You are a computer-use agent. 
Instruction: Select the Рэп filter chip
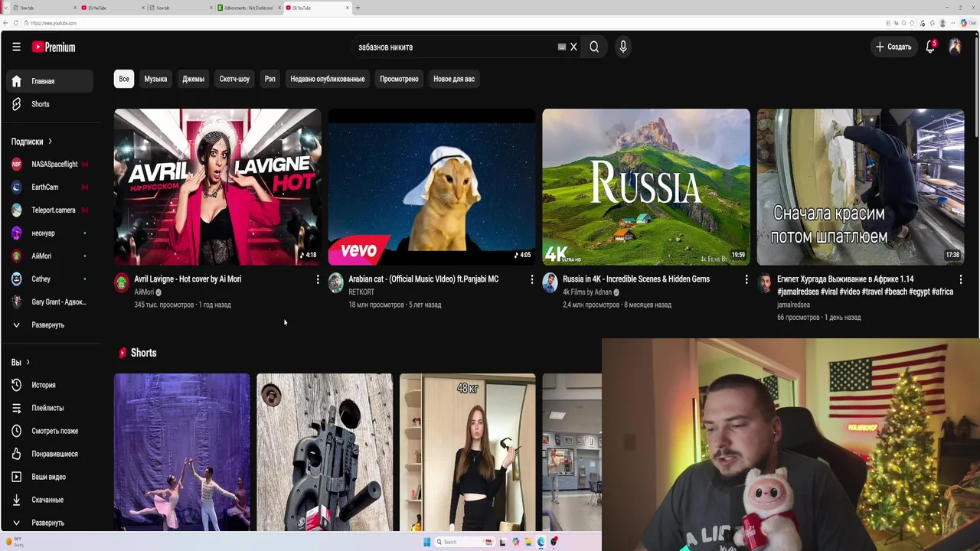coord(270,79)
